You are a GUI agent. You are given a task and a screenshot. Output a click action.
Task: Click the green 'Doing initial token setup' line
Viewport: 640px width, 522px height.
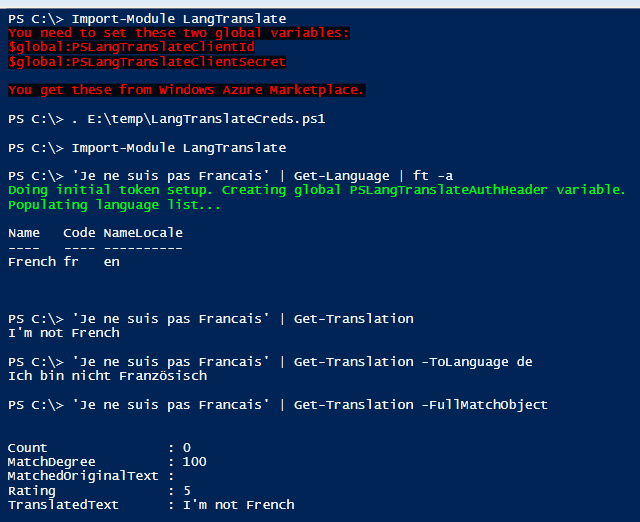pos(316,190)
